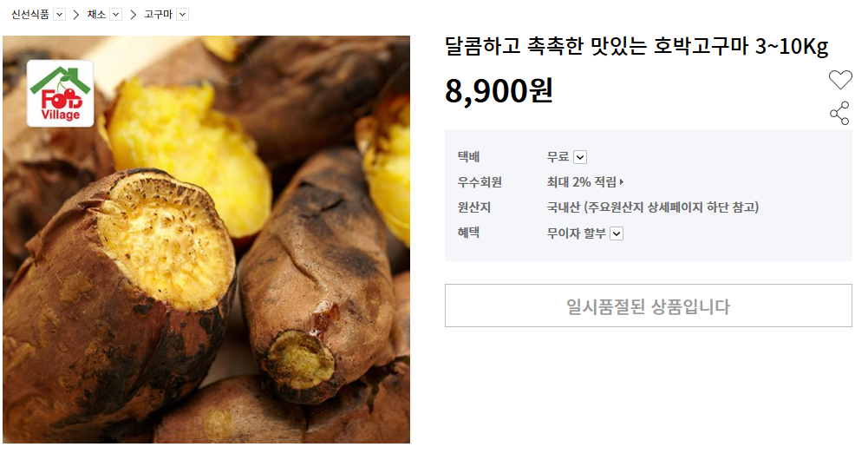The image size is (868, 460).
Task: Click the 일시품절된 상품입니다 button
Action: tap(649, 306)
